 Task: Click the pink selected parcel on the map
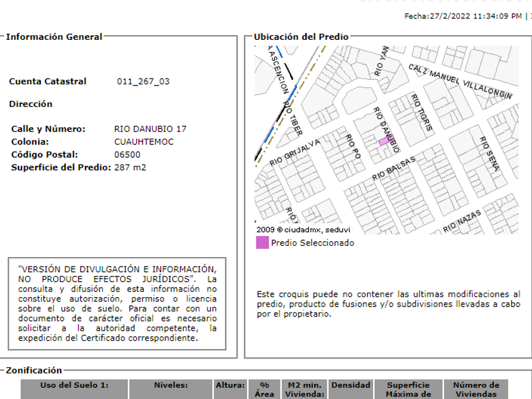pyautogui.click(x=385, y=141)
